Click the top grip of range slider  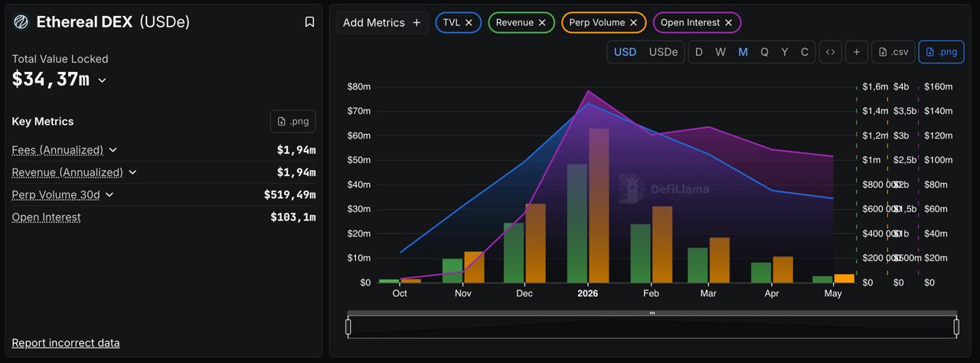652,312
